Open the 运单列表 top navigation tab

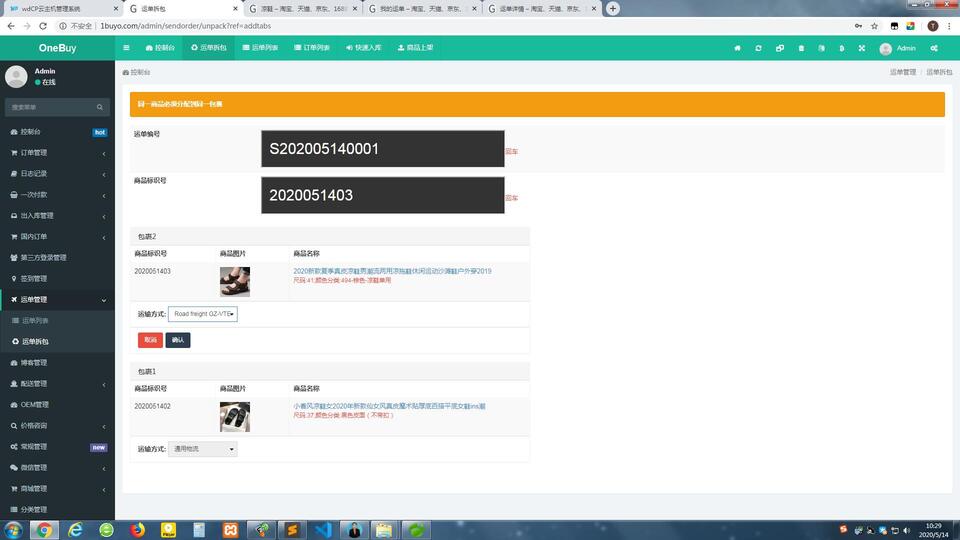pos(260,48)
